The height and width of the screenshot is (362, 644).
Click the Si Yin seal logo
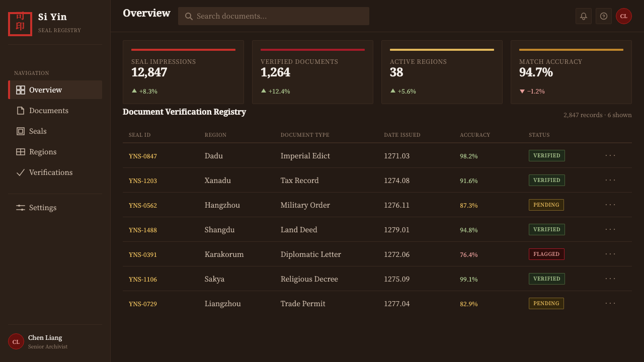tap(20, 24)
